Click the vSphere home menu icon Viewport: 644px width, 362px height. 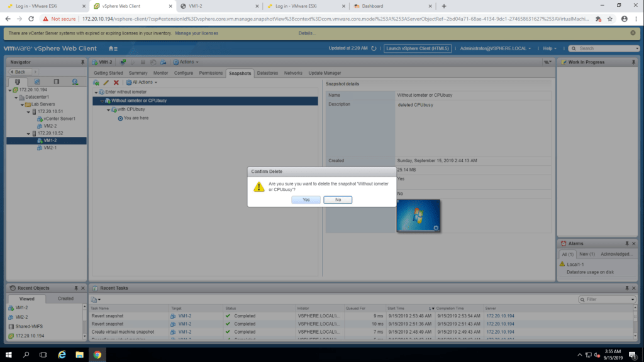coord(113,48)
